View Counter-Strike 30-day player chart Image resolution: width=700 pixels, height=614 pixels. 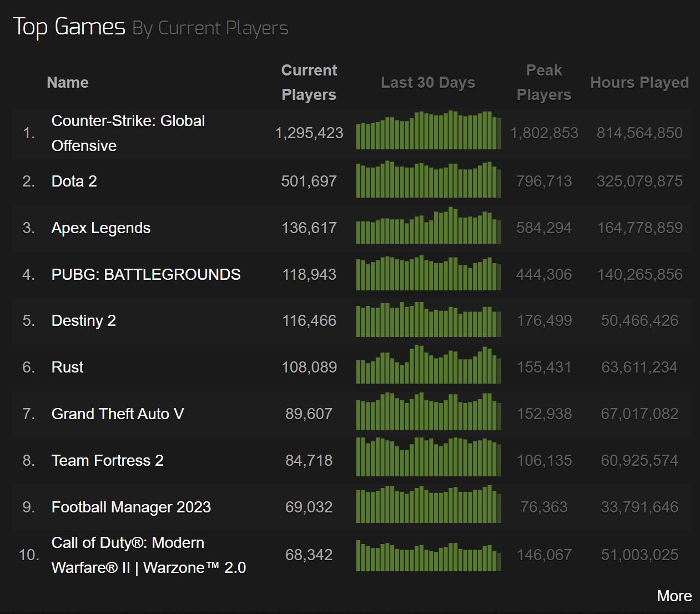(429, 130)
